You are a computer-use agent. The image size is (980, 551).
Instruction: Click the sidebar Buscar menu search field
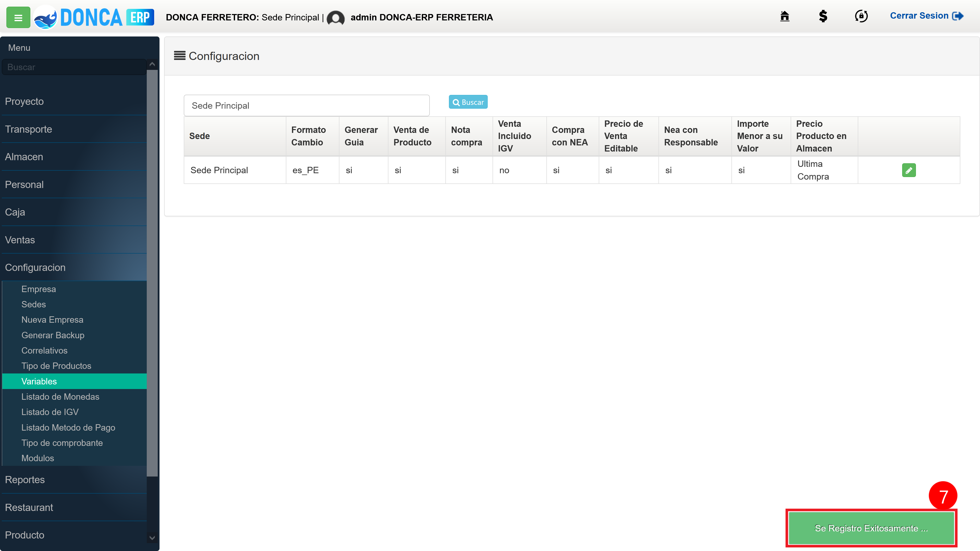click(x=74, y=67)
